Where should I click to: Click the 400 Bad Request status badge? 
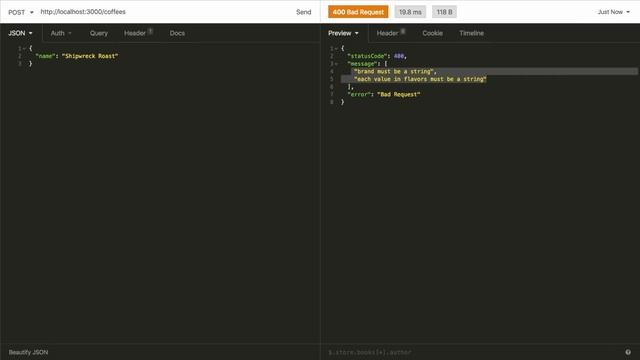click(x=358, y=12)
